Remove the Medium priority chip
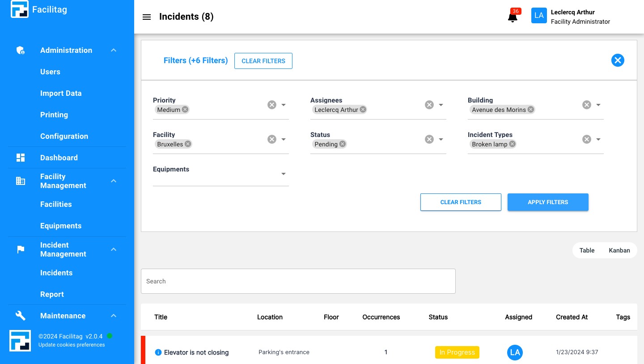This screenshot has width=644, height=364. [185, 110]
